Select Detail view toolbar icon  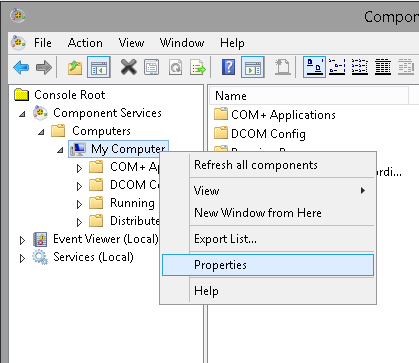[383, 67]
